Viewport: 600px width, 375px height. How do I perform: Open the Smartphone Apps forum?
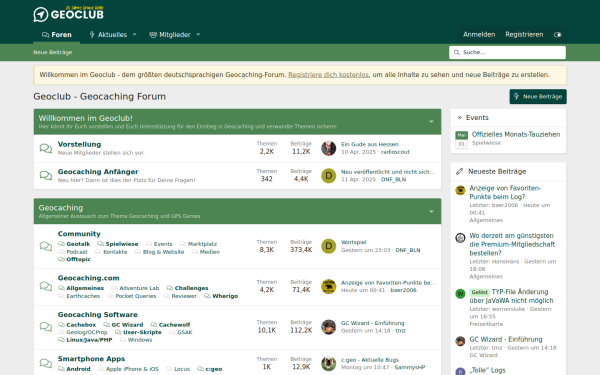[91, 359]
